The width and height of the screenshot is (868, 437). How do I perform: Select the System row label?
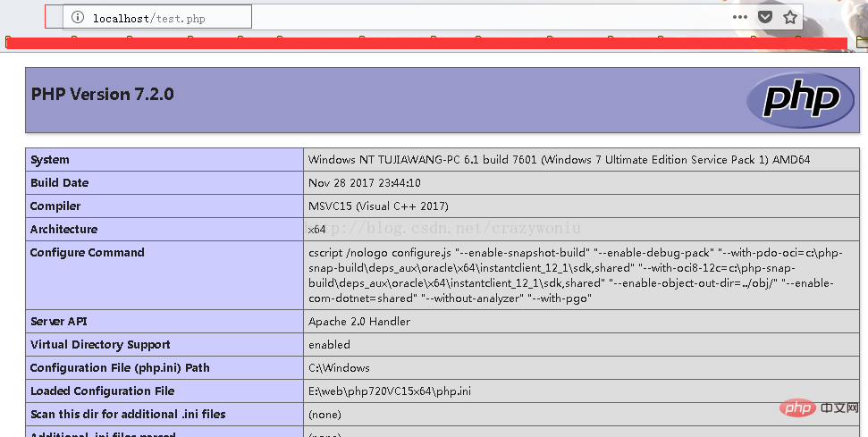click(50, 160)
